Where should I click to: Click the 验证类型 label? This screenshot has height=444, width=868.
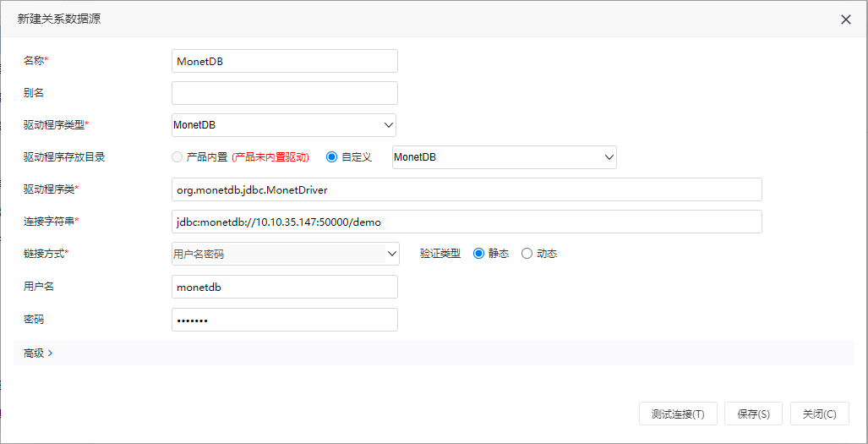click(x=440, y=254)
